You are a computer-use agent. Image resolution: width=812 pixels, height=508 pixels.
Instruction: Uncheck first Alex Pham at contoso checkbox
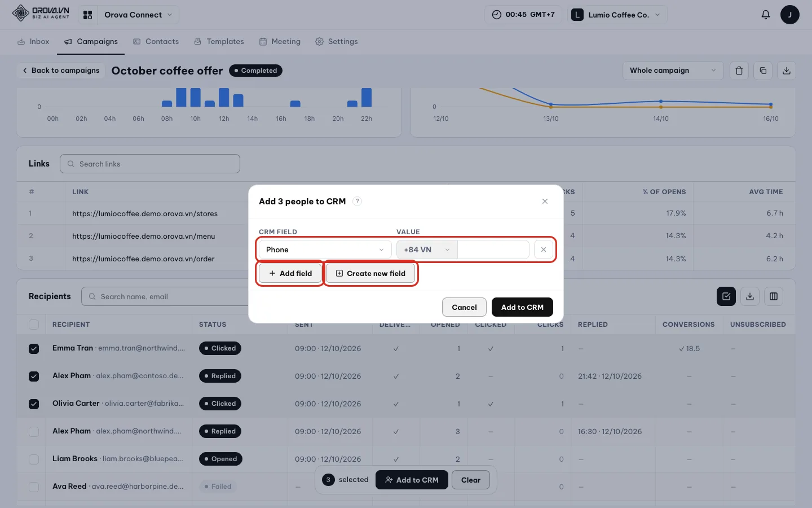(x=34, y=376)
